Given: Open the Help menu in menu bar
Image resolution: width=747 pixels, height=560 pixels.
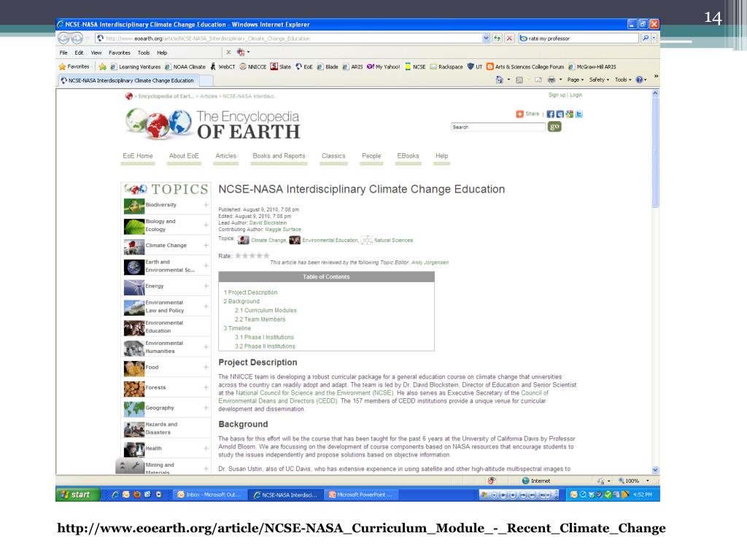Looking at the screenshot, I should coord(162,52).
